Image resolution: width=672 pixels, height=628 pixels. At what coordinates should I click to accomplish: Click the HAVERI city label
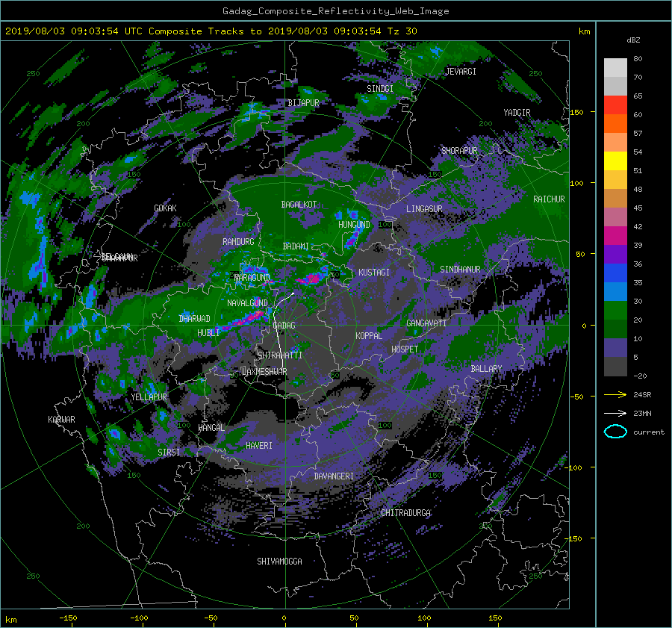(x=259, y=446)
